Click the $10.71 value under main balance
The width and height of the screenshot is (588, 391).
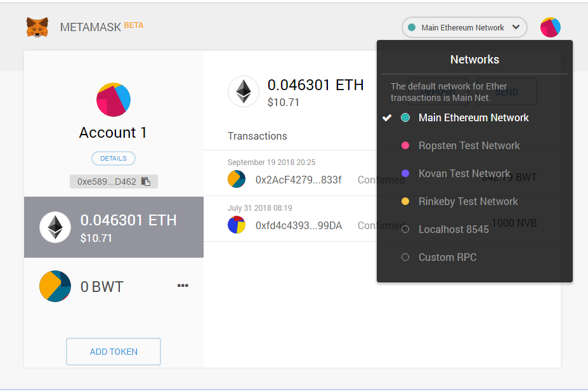[x=283, y=102]
